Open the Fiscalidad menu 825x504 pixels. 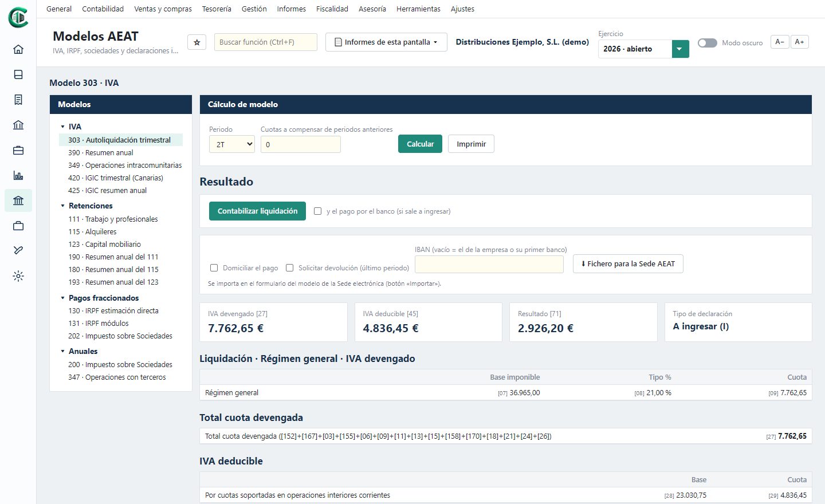tap(332, 9)
